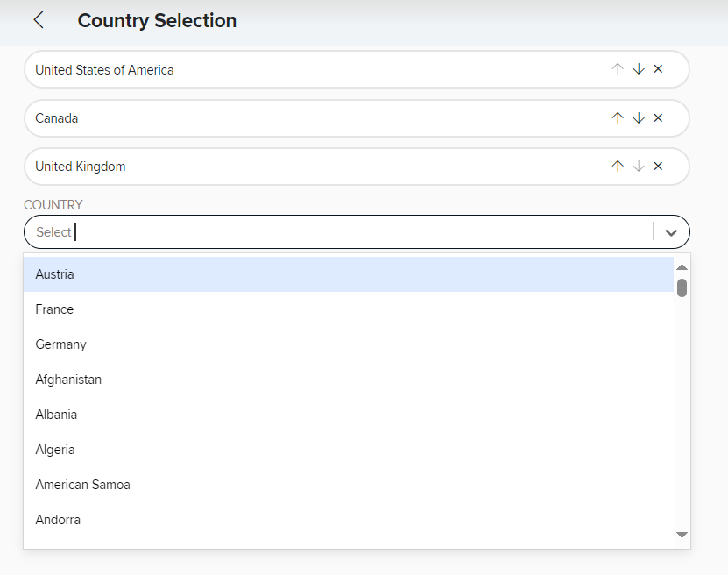The width and height of the screenshot is (728, 575).
Task: Move Canada down in the list
Action: [639, 118]
